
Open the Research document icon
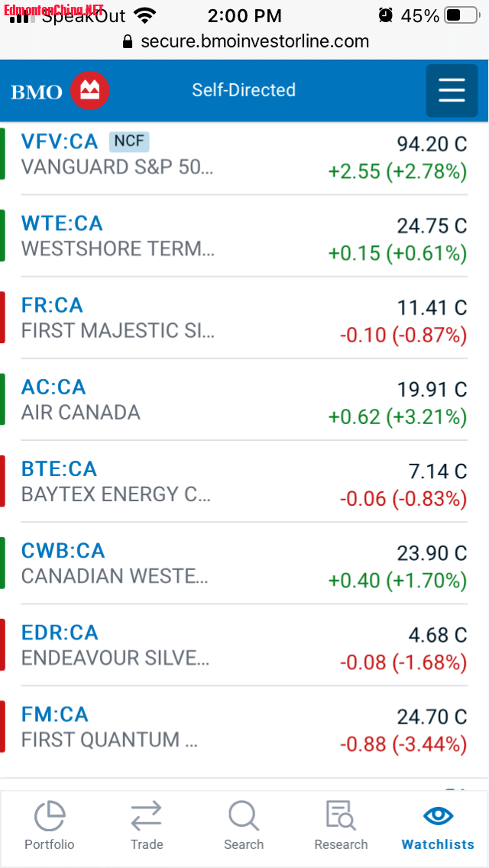tap(341, 816)
